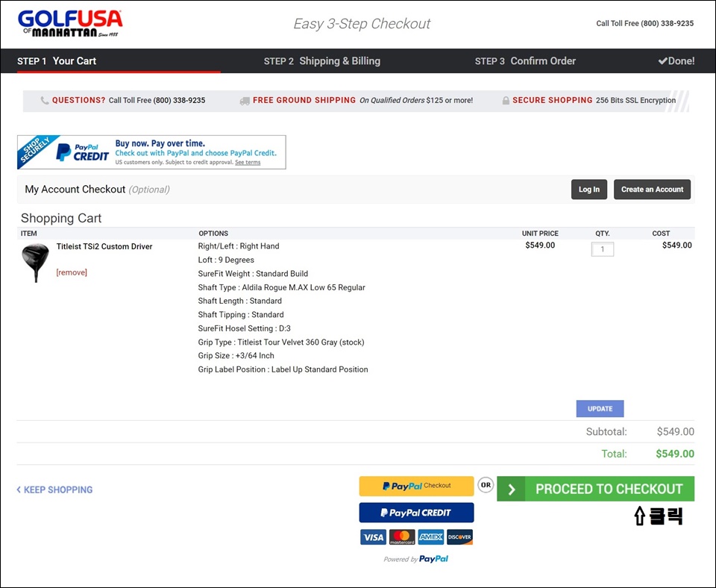Click PROCEED TO CHECKOUT button
716x588 pixels.
[x=595, y=490]
